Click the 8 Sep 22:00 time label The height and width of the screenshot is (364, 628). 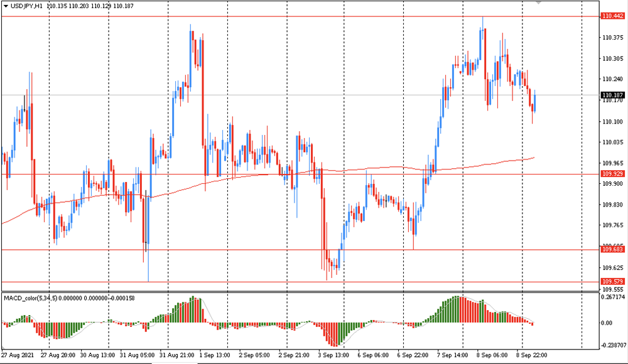point(531,355)
